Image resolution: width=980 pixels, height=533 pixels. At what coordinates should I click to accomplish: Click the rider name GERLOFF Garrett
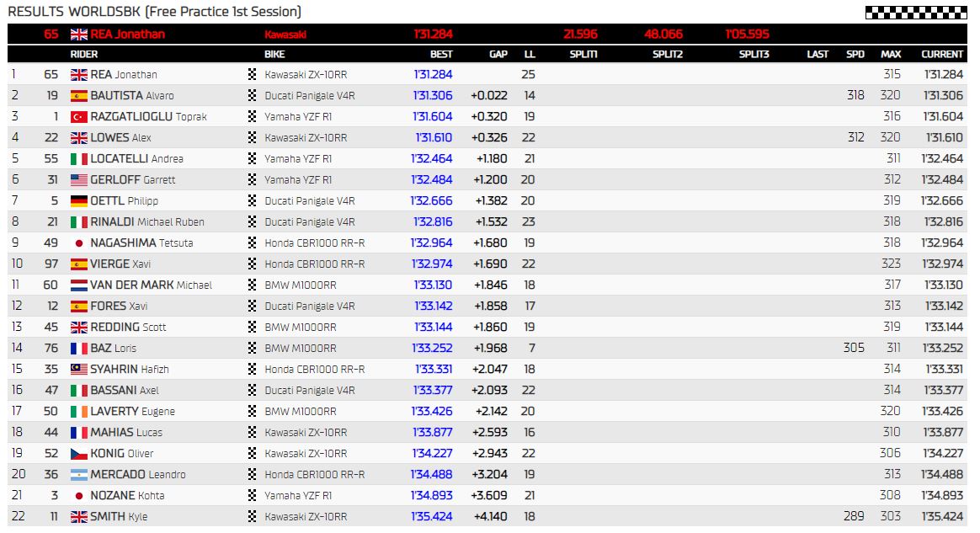pyautogui.click(x=132, y=180)
